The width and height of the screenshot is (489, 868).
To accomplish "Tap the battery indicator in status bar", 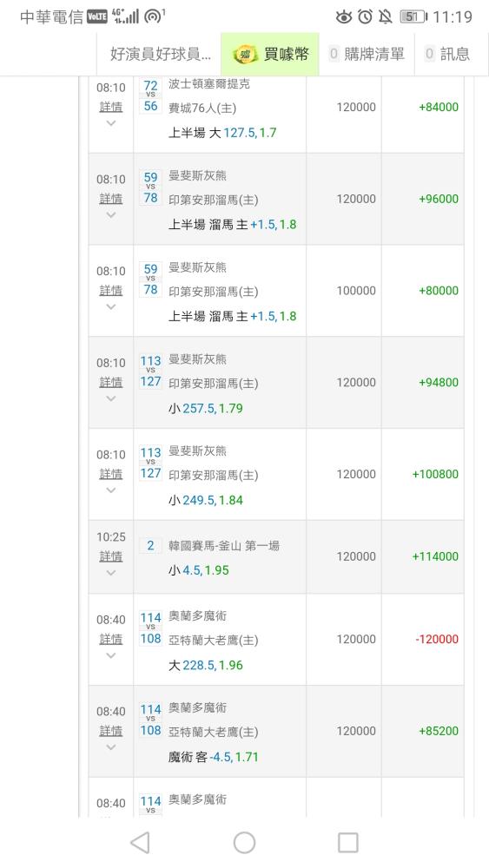I will (413, 16).
